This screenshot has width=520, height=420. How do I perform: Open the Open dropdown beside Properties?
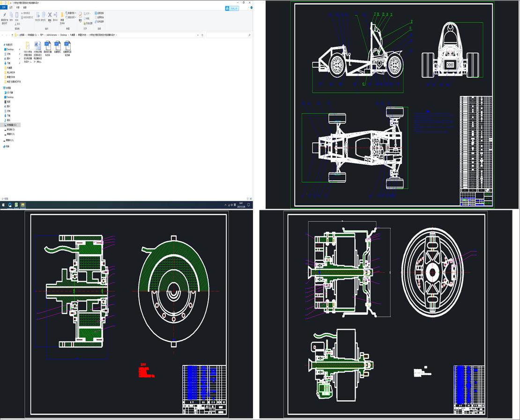88,14
